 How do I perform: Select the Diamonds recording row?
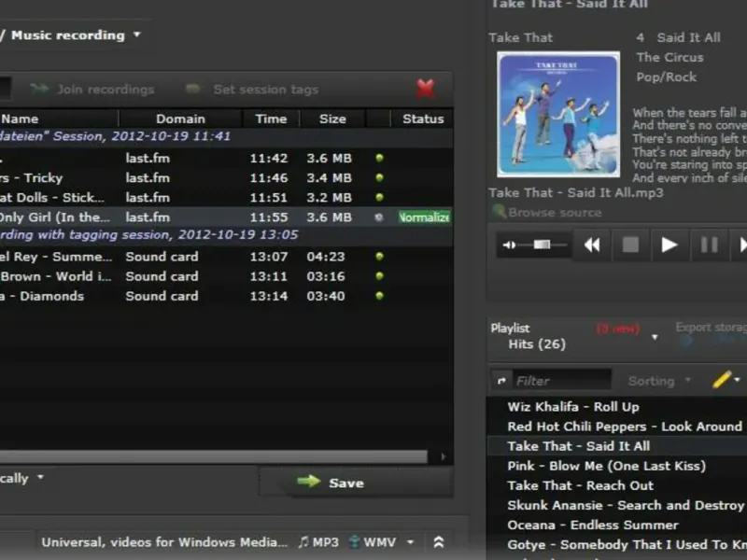pos(226,296)
